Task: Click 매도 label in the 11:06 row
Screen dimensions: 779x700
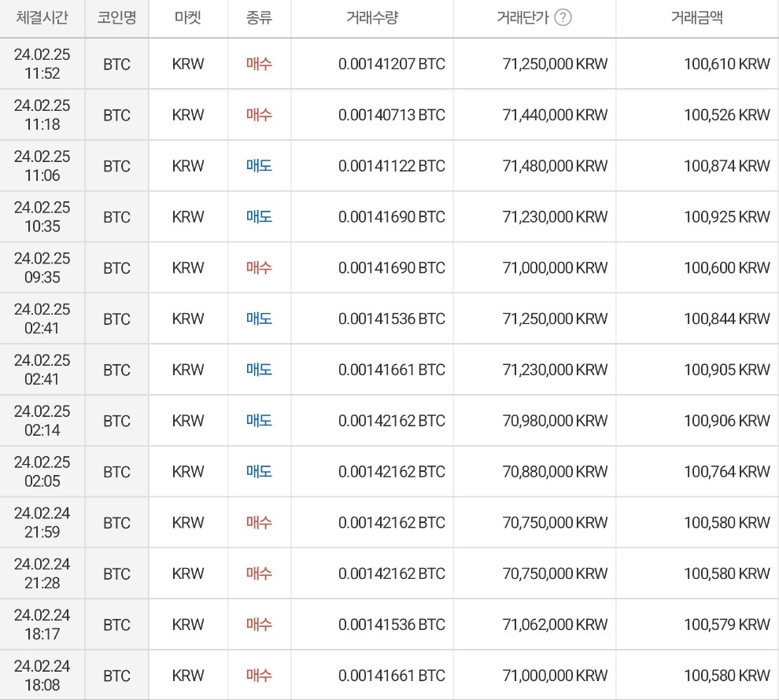Action: click(x=259, y=166)
